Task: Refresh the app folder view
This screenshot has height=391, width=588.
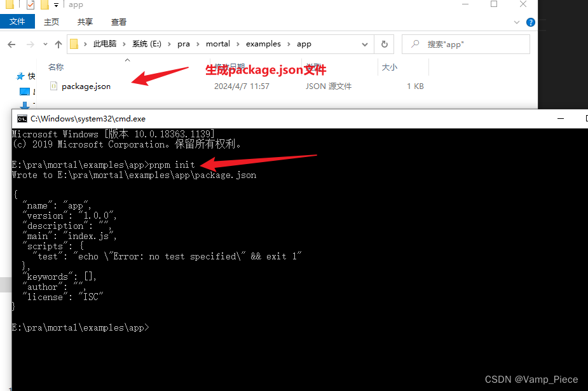Action: click(x=385, y=45)
